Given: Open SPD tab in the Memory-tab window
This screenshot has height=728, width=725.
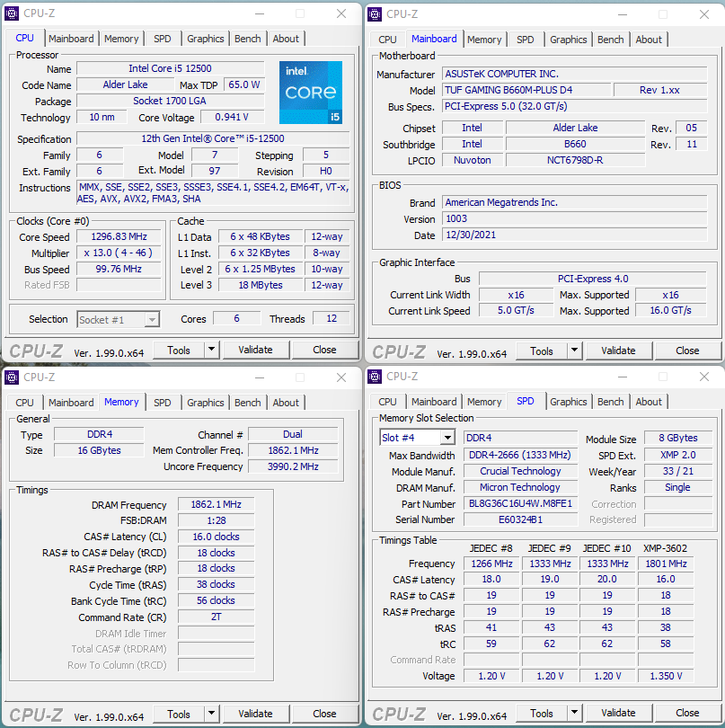Looking at the screenshot, I should [162, 403].
